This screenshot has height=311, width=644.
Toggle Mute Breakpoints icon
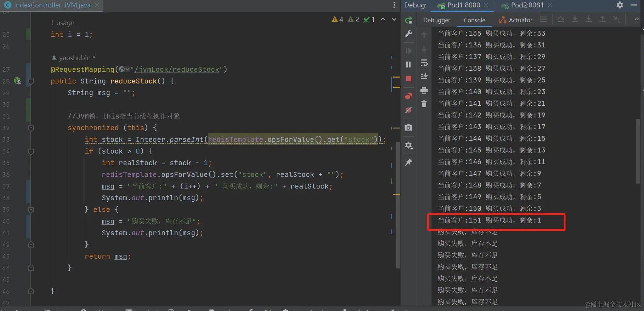point(408,110)
